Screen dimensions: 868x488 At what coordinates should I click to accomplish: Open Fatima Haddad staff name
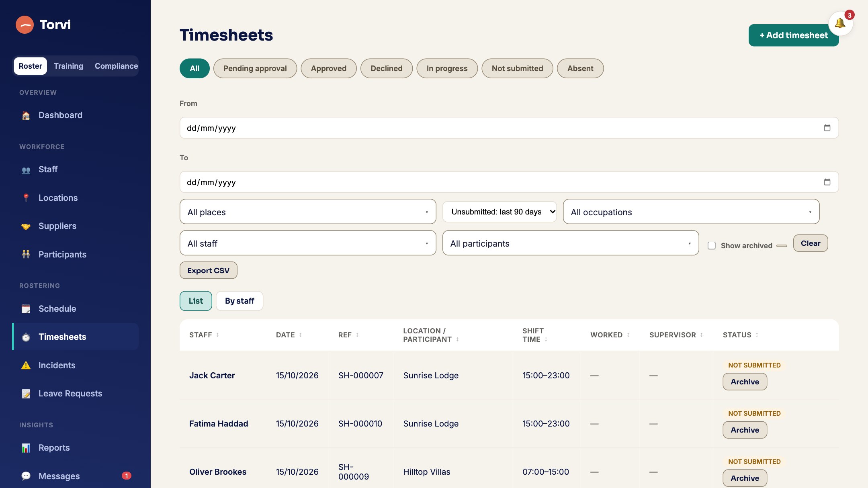tap(219, 424)
